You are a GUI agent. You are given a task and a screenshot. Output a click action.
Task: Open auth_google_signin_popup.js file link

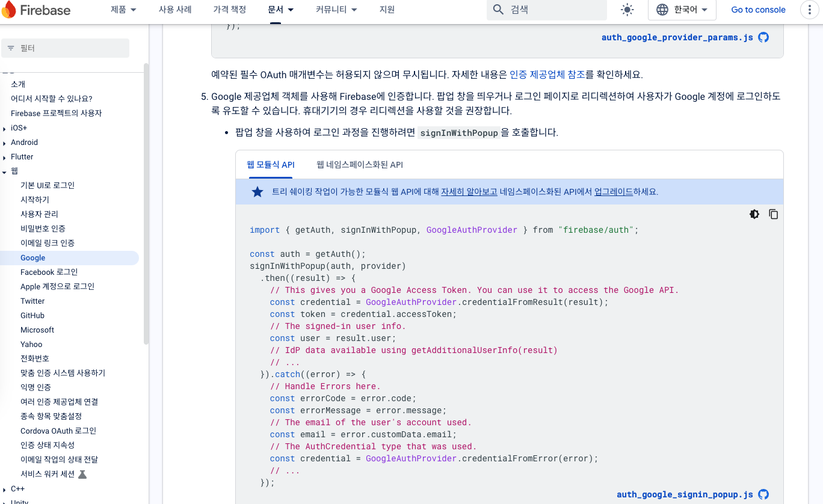click(685, 494)
